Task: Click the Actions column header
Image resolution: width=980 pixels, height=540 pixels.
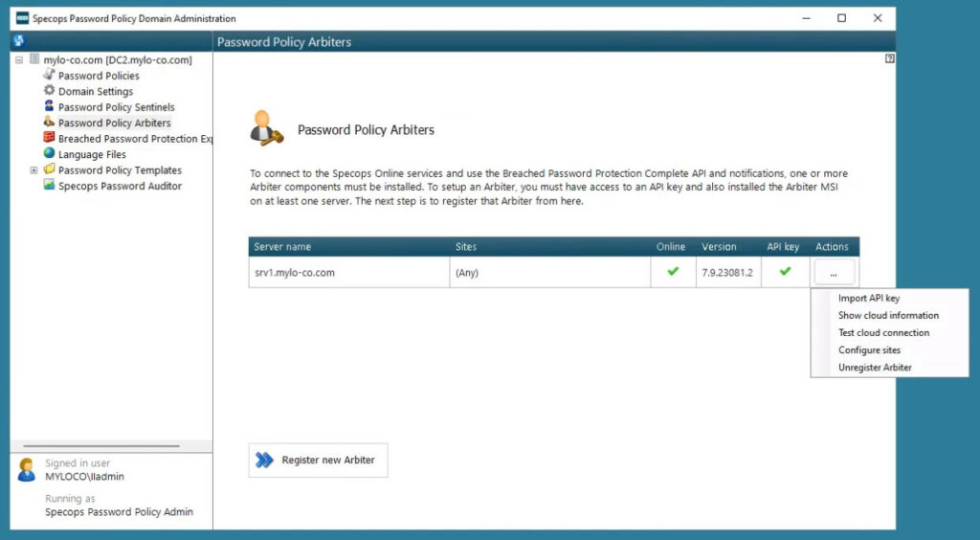Action: (835, 247)
